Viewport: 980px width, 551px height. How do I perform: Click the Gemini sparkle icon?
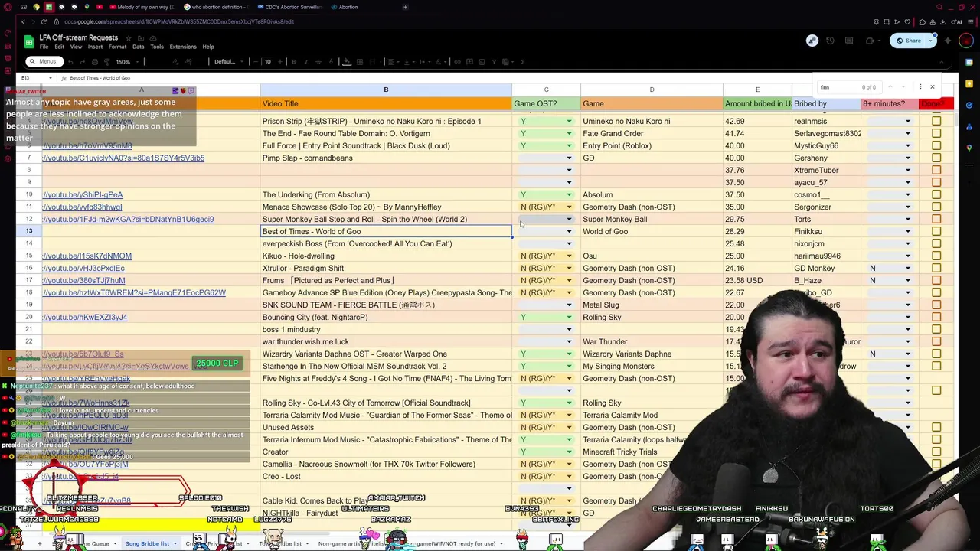[948, 41]
